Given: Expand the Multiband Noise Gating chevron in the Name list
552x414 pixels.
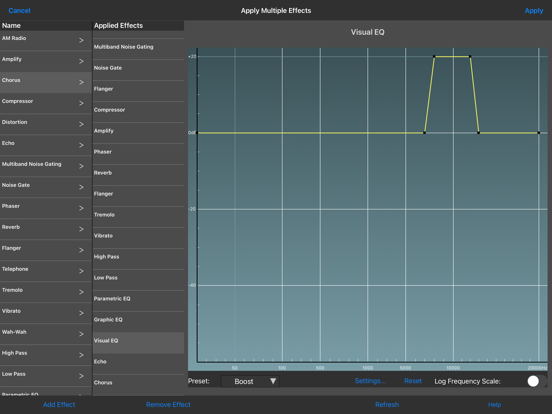Looking at the screenshot, I should point(81,166).
